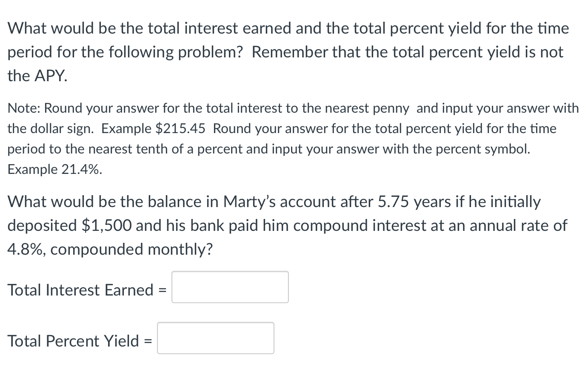Viewport: 588px width, 378px height.
Task: Click the Total Interest Earned input box
Action: (230, 287)
